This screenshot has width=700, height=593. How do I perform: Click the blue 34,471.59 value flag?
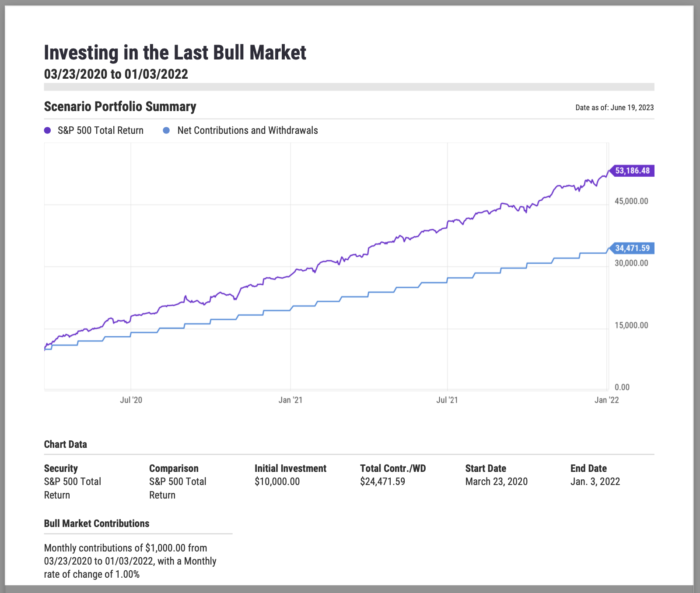pos(632,248)
